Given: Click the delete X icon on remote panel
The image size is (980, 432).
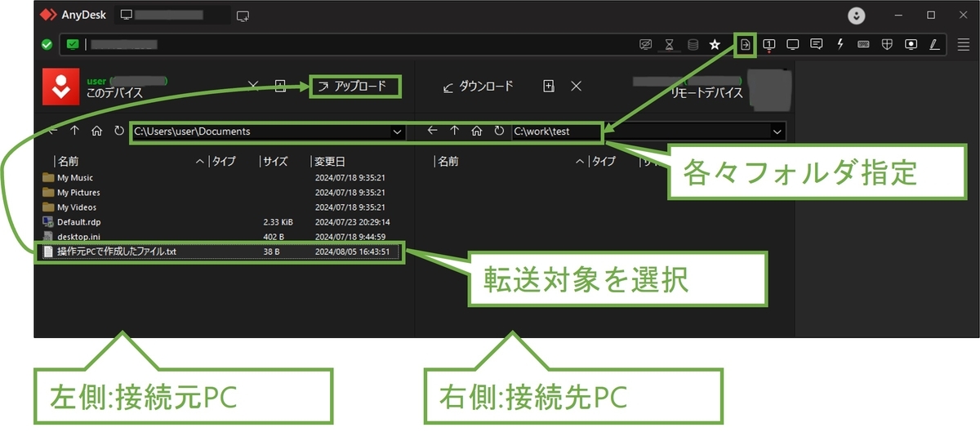Looking at the screenshot, I should pos(576,86).
